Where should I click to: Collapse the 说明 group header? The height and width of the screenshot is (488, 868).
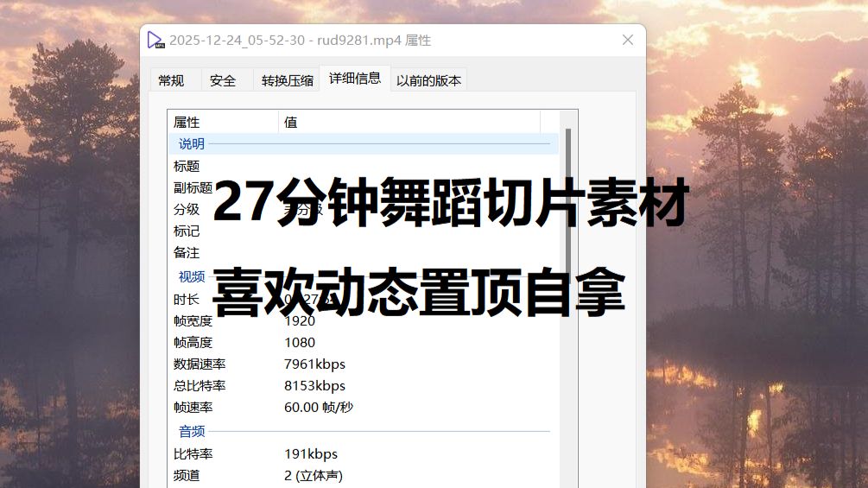click(x=192, y=143)
